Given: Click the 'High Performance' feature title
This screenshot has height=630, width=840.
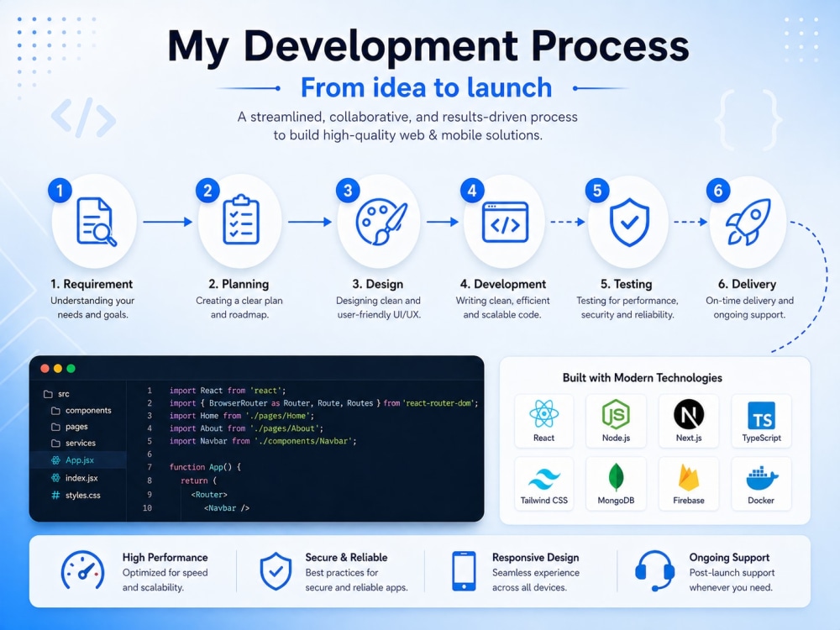Looking at the screenshot, I should pyautogui.click(x=165, y=557).
